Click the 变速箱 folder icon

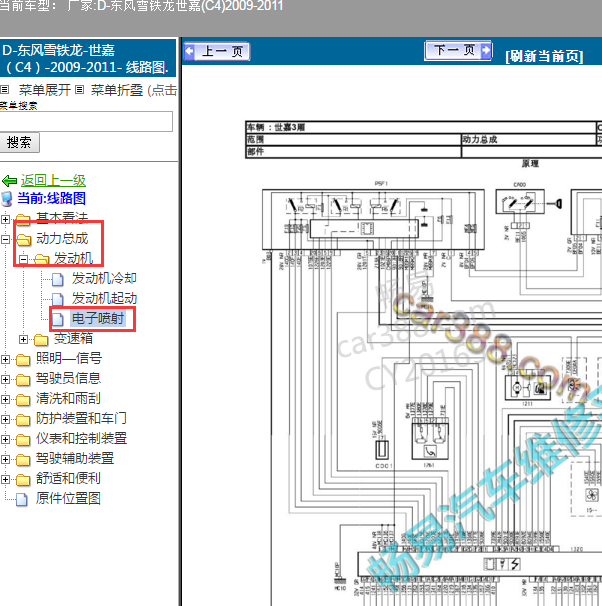[41, 340]
